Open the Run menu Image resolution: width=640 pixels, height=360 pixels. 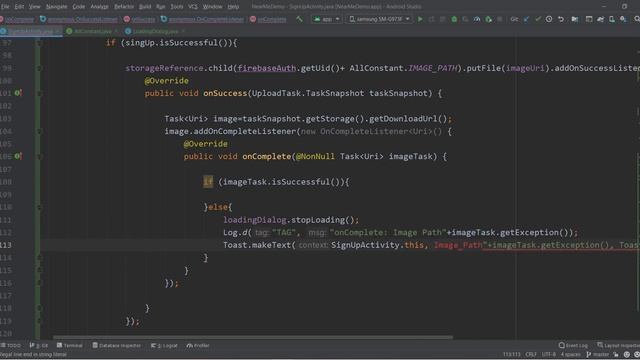160,7
